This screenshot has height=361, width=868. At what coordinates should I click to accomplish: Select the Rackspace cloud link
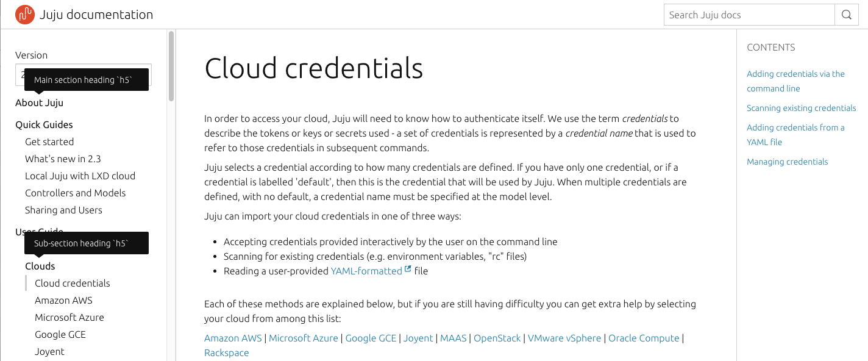[x=226, y=352]
